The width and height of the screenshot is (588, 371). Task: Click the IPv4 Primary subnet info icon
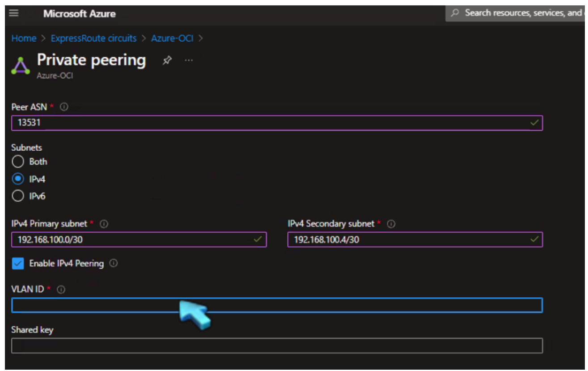[104, 224]
